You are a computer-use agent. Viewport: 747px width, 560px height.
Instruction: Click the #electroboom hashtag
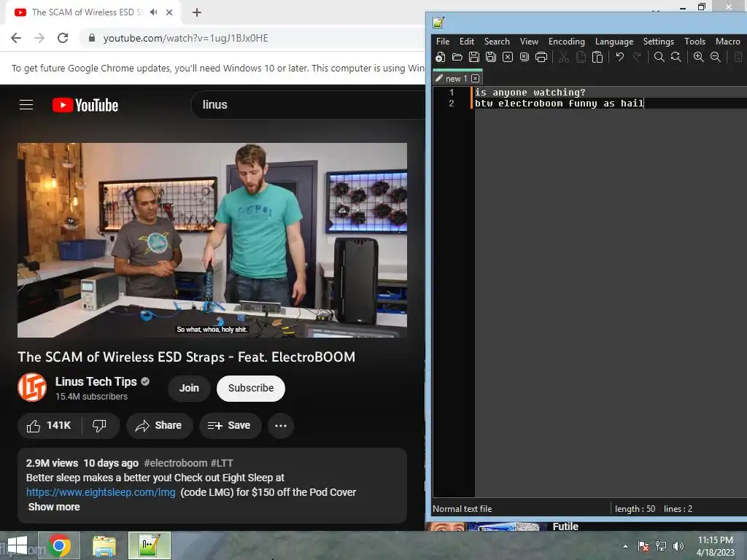click(x=175, y=463)
